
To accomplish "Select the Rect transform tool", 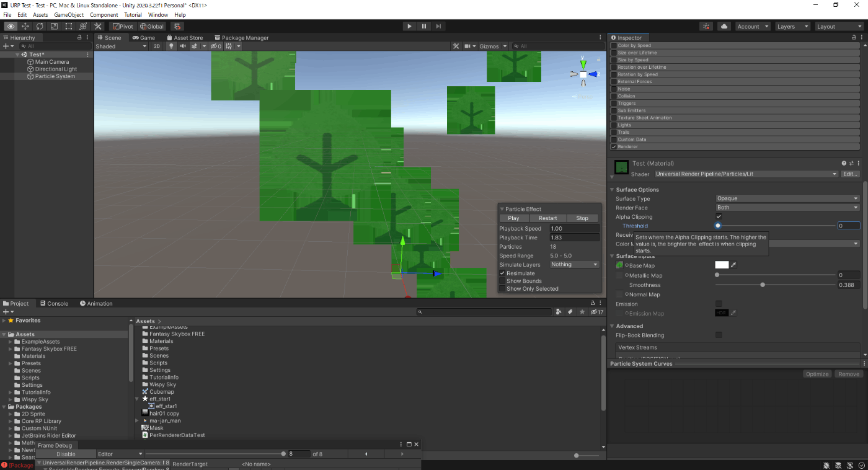I will [x=68, y=27].
